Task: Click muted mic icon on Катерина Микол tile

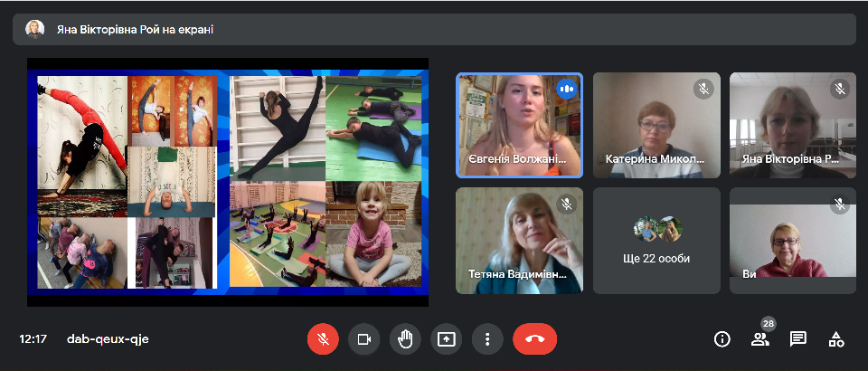Action: point(703,89)
